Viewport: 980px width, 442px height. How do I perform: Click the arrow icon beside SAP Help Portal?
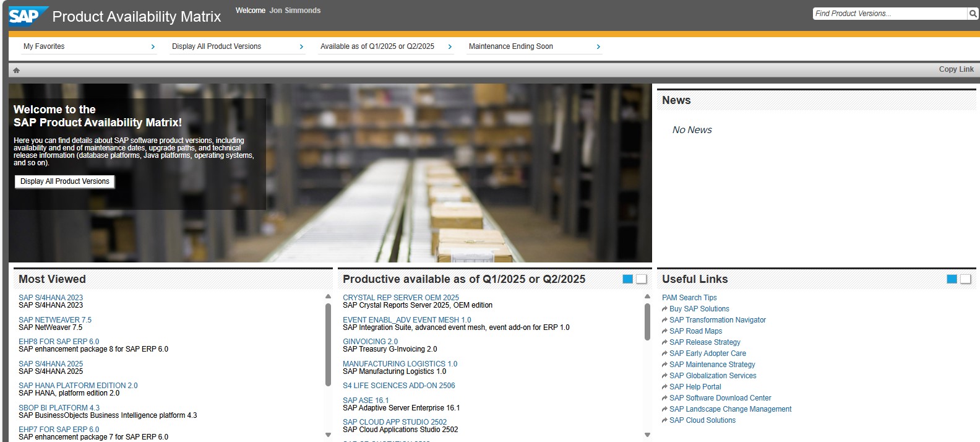pyautogui.click(x=664, y=387)
